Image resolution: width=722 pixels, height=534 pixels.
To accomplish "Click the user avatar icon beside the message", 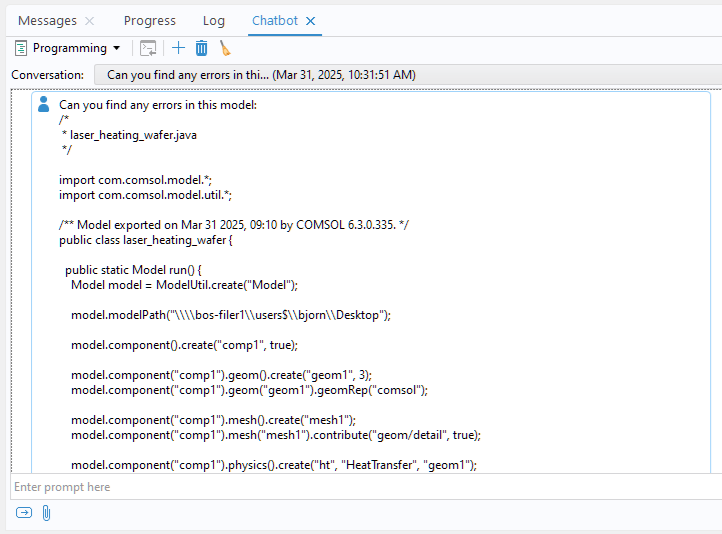I will [43, 104].
